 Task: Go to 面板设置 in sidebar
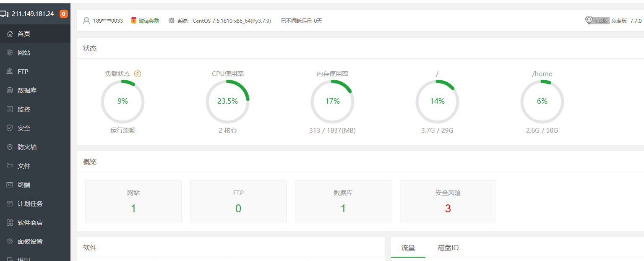point(30,242)
